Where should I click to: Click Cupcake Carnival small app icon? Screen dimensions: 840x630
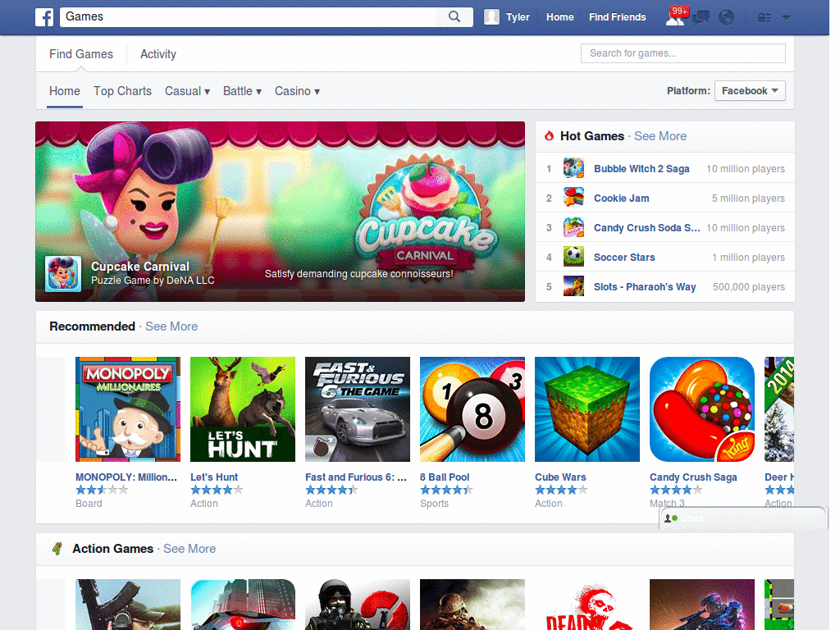coord(63,274)
